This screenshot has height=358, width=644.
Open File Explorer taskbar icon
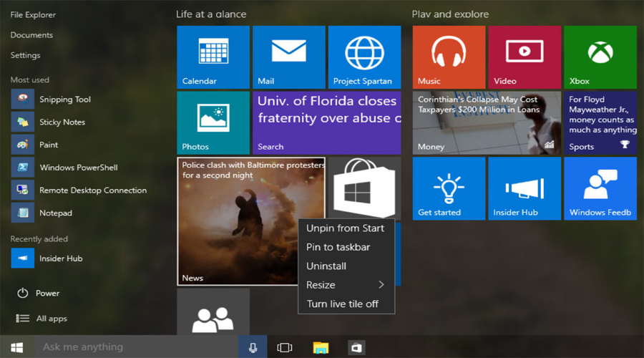(x=321, y=348)
